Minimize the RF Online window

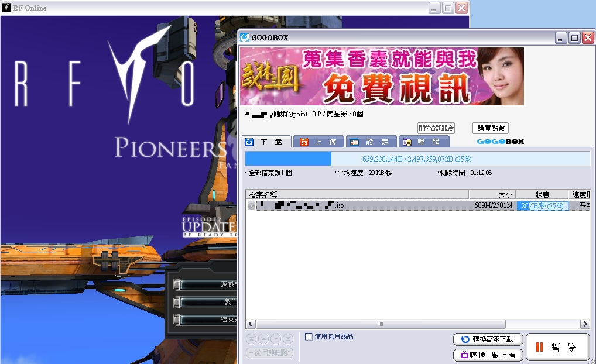434,8
